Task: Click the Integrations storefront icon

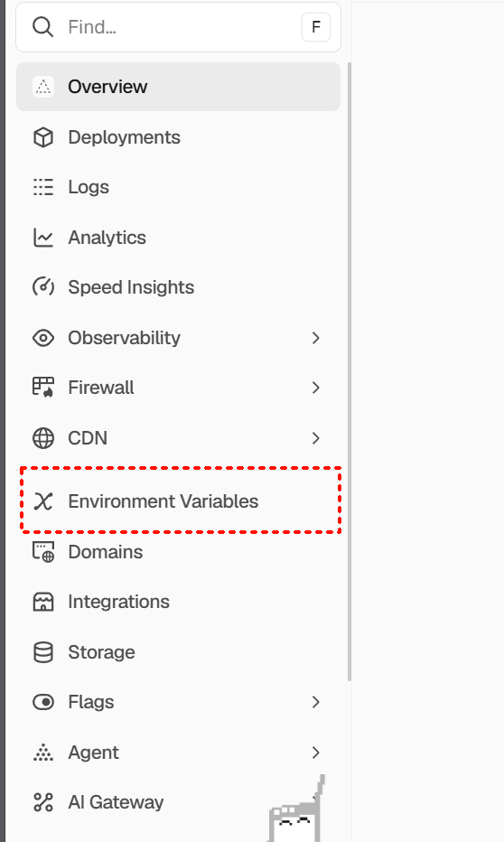Action: pos(43,602)
